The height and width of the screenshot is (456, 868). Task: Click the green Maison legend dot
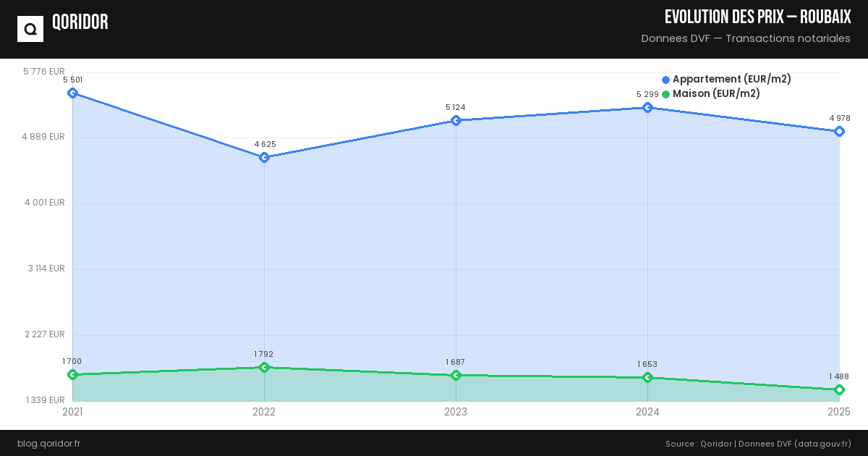665,94
